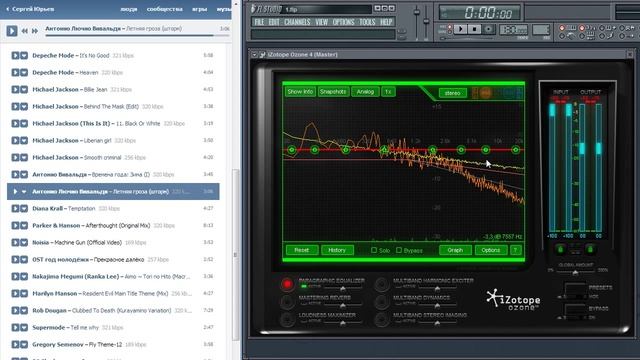Viewport: 640px width, 360px height.
Task: Play Noisia Machine Gun track
Action: pyautogui.click(x=15, y=242)
